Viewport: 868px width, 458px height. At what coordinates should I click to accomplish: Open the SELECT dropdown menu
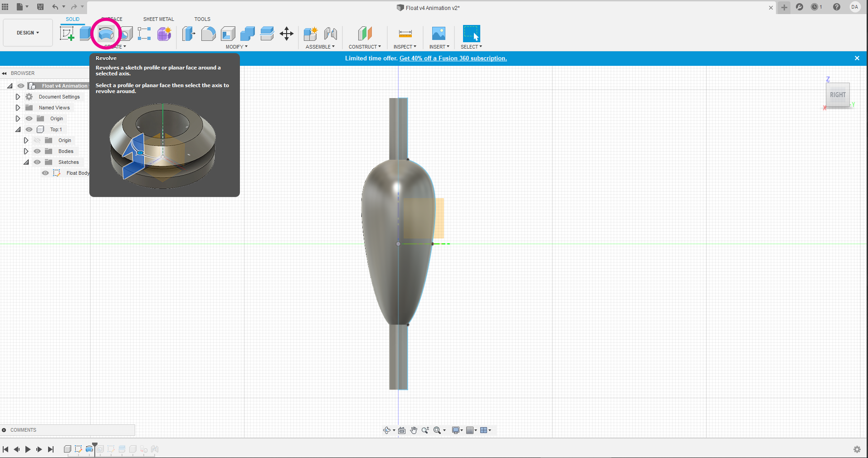pyautogui.click(x=472, y=47)
